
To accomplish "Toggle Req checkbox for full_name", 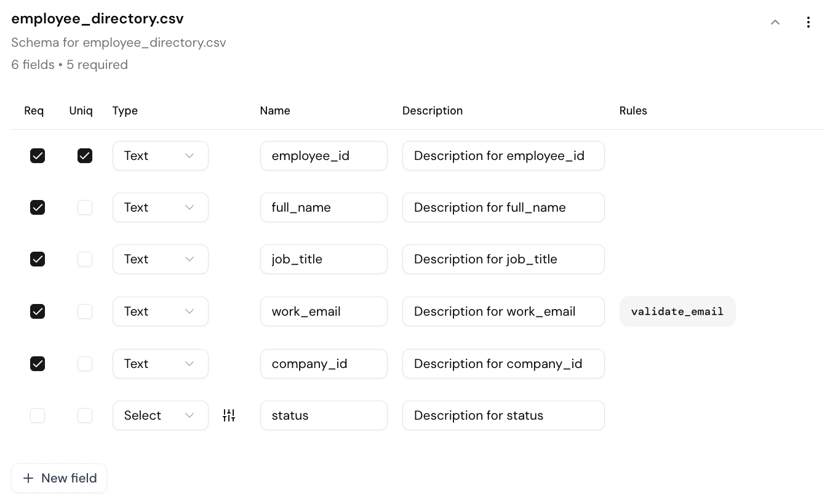I will click(38, 207).
